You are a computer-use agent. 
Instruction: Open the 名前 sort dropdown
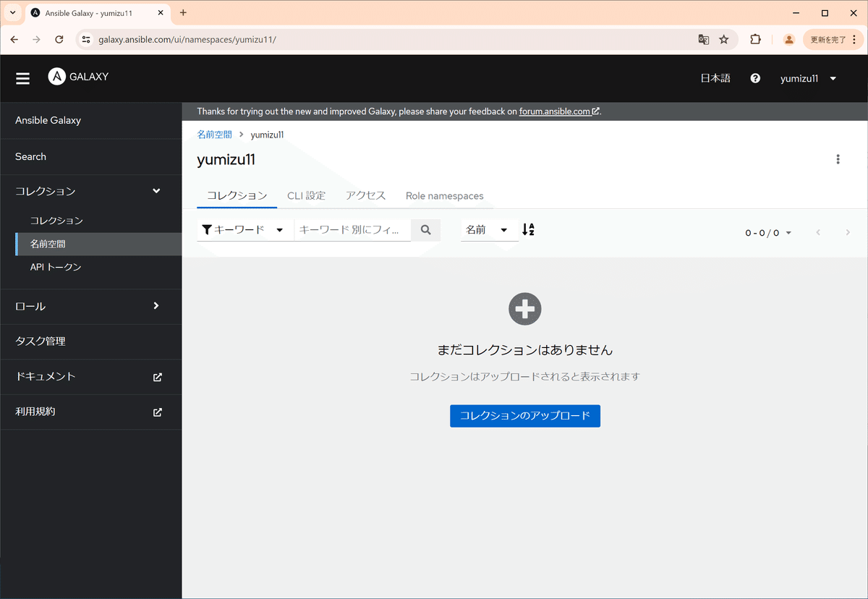click(x=489, y=230)
